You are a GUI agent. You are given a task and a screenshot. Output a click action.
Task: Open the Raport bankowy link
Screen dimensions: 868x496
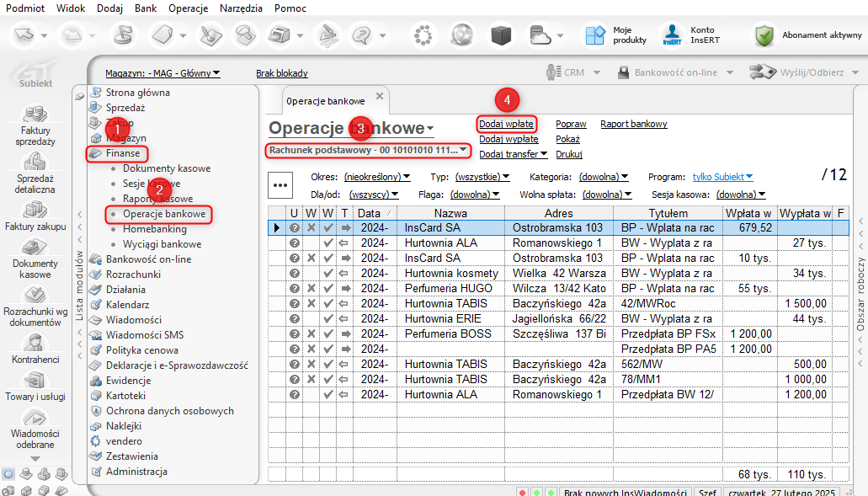[x=634, y=124]
